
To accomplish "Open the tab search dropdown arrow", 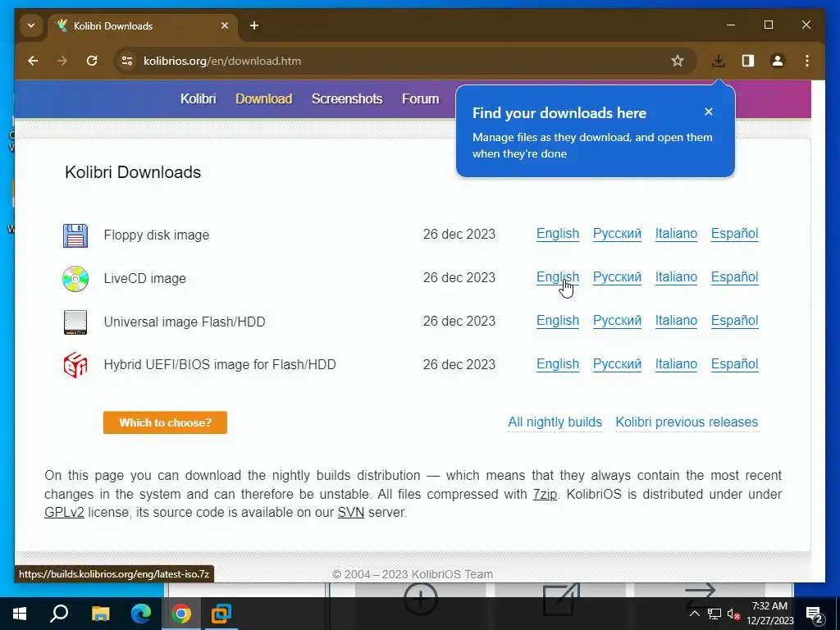I will tap(31, 25).
